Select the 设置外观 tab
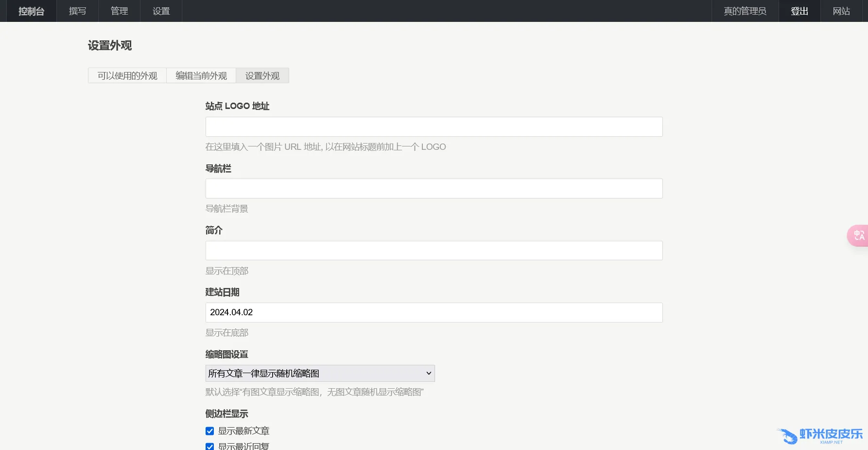 [262, 76]
